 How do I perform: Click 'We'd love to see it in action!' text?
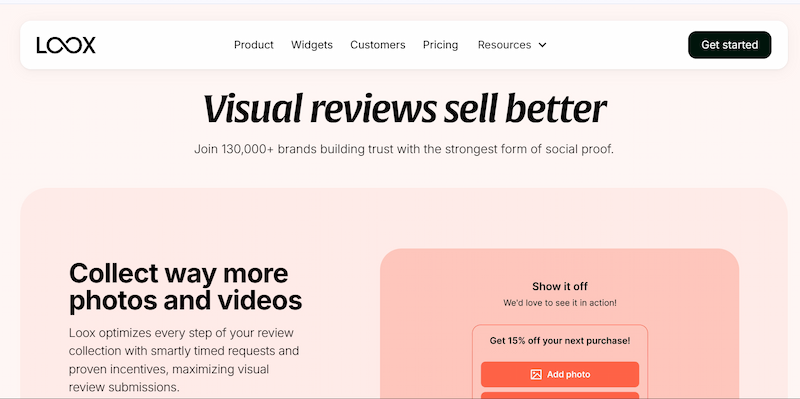click(x=560, y=303)
